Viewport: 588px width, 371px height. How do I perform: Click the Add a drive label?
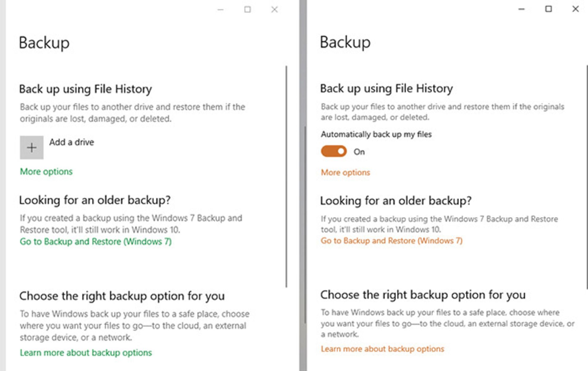pos(72,142)
